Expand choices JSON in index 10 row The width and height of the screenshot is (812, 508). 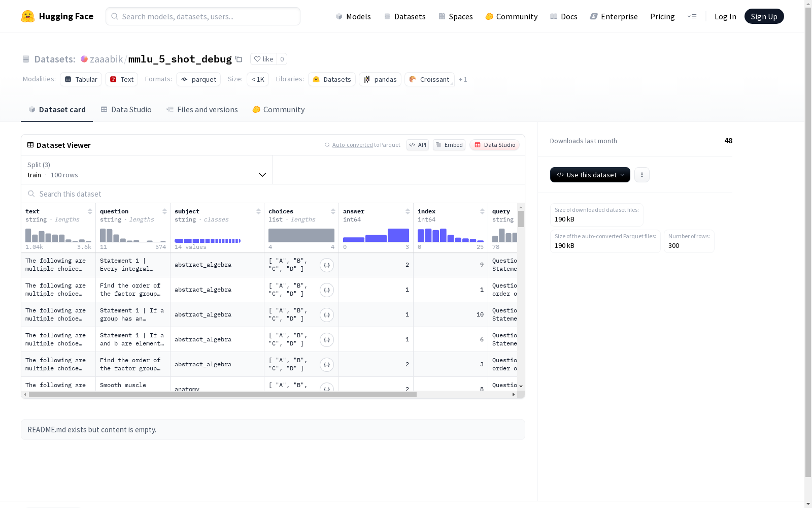pos(327,315)
